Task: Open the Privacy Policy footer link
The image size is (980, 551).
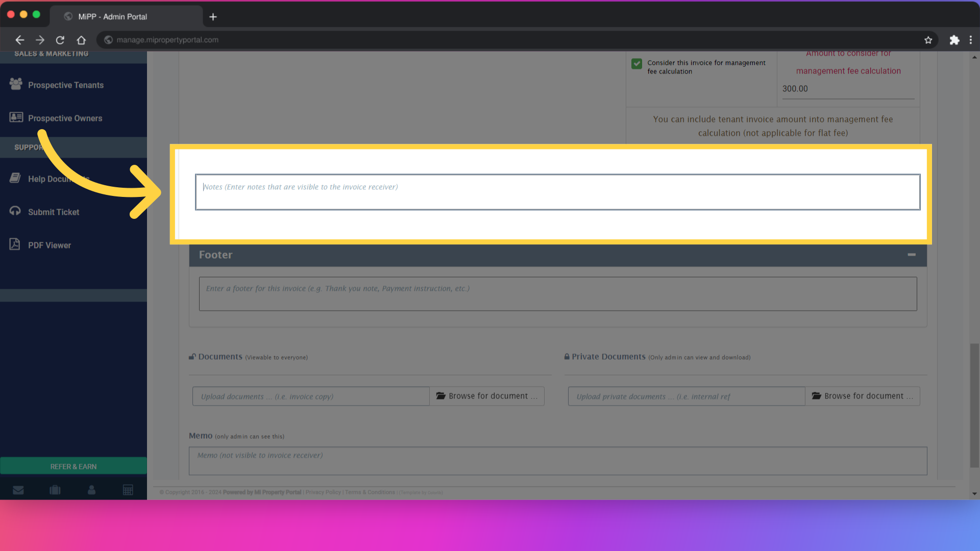Action: [323, 492]
